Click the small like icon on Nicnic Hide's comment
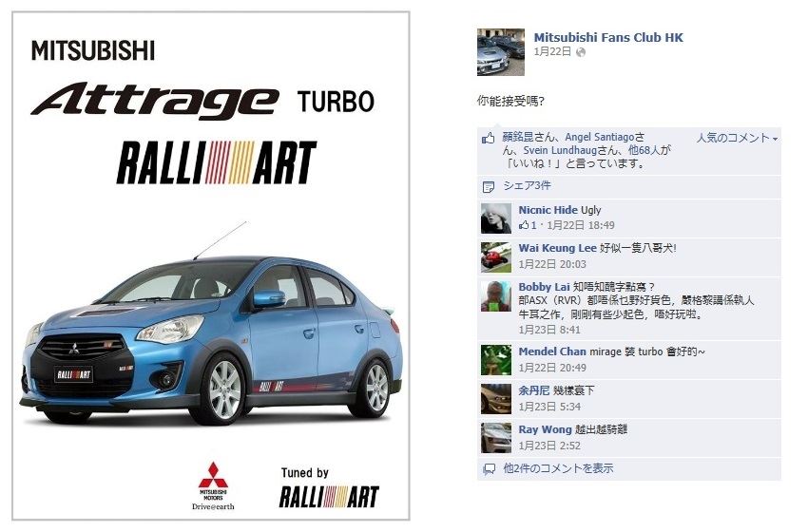 click(524, 224)
